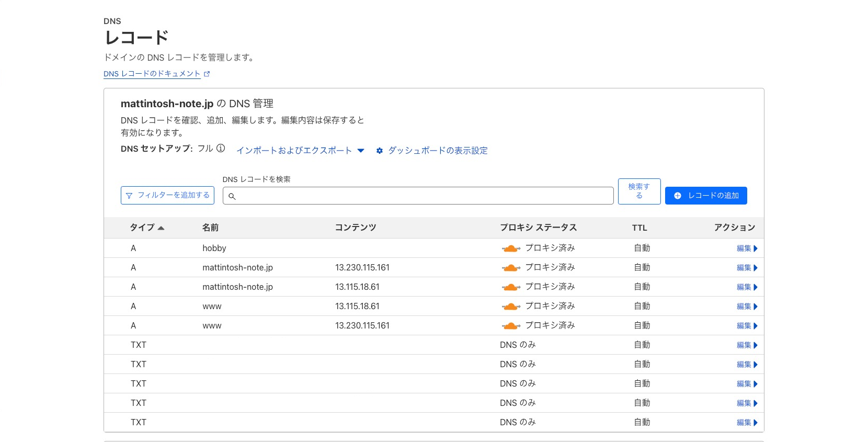Screen dimensions: 868x442
Task: Select the hobby name cell
Action: (214, 248)
